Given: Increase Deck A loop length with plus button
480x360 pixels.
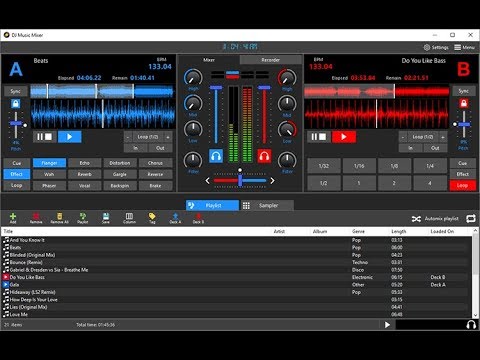Looking at the screenshot, I should coord(168,137).
